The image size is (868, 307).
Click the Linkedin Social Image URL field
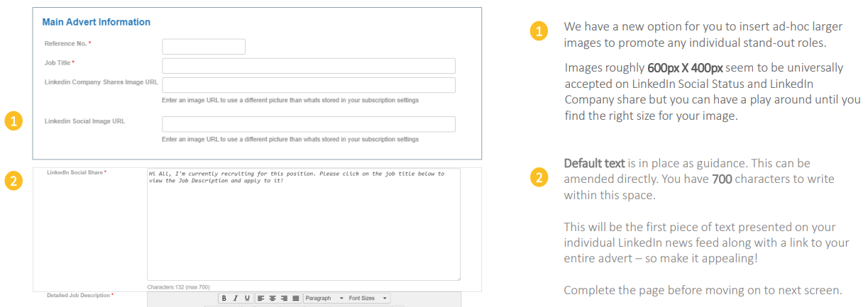click(x=309, y=124)
